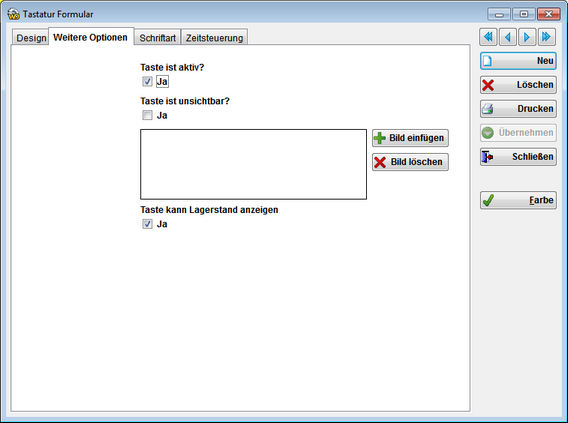This screenshot has height=423, width=568.
Task: Click the empty image preview box
Action: coord(254,164)
